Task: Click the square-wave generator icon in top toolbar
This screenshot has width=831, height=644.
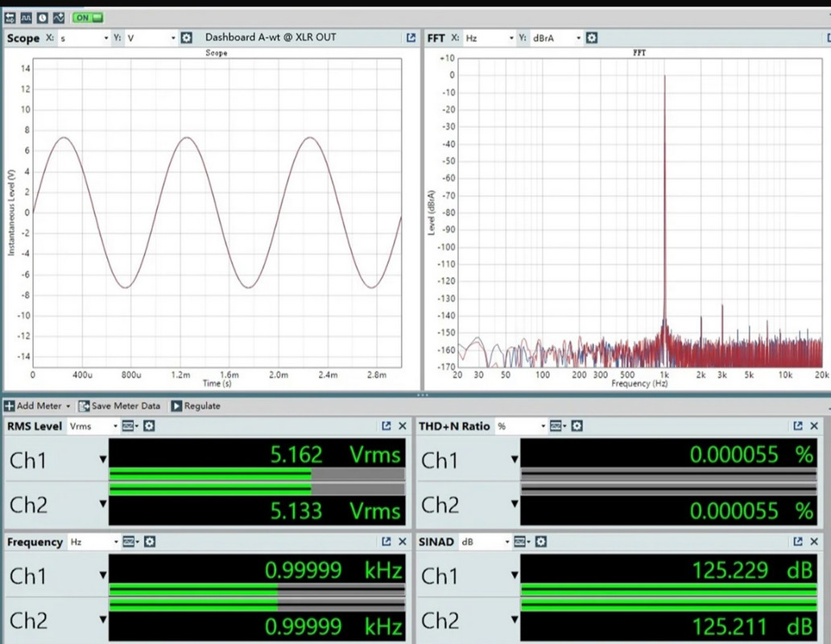Action: (x=26, y=18)
